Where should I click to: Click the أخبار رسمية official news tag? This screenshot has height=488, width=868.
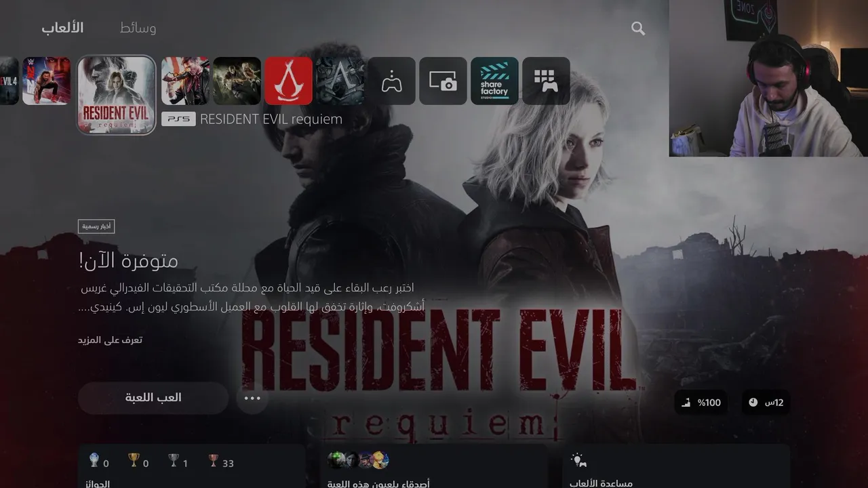click(96, 226)
